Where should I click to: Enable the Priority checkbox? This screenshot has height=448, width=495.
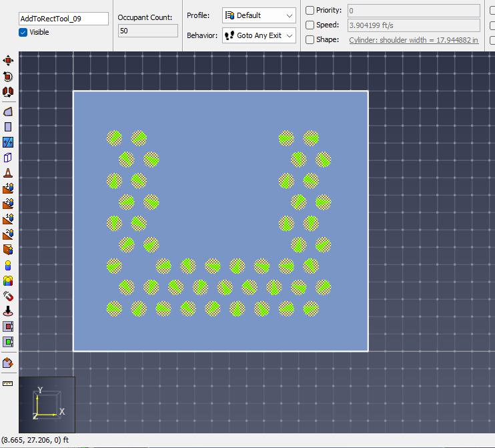click(310, 11)
